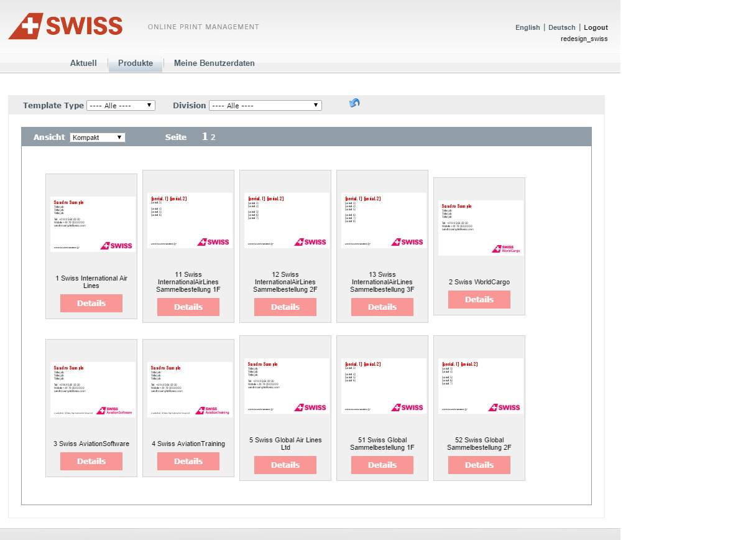Click the 12 Sammelbestellung 2F card preview
This screenshot has width=756, height=540.
[x=287, y=220]
